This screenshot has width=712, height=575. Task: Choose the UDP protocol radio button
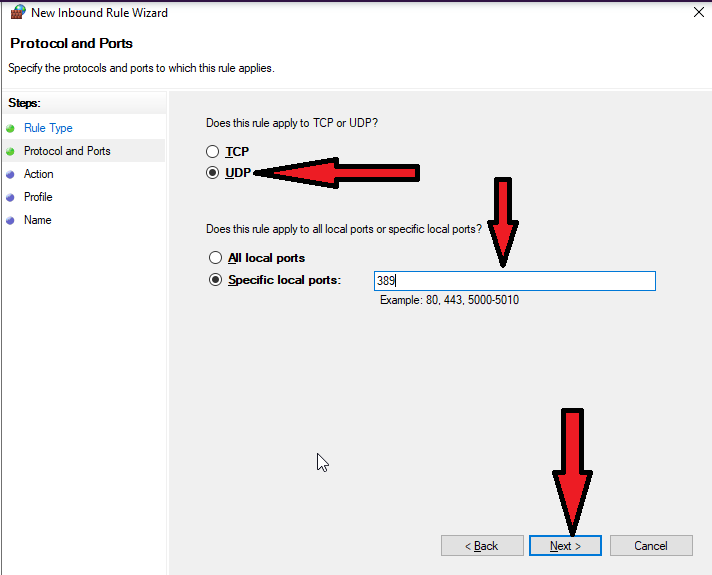212,173
